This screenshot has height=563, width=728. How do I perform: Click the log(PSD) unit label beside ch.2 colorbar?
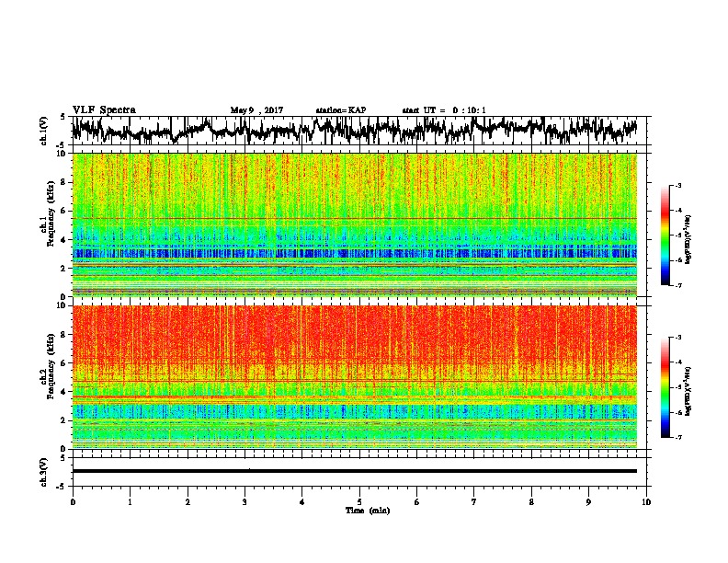tap(688, 391)
